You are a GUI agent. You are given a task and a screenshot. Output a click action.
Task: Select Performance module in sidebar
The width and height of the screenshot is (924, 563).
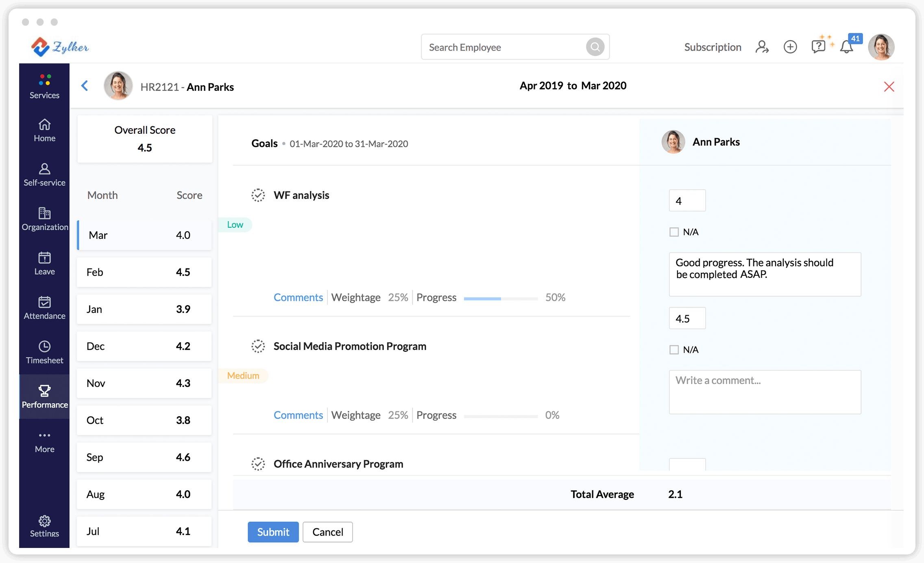(44, 396)
